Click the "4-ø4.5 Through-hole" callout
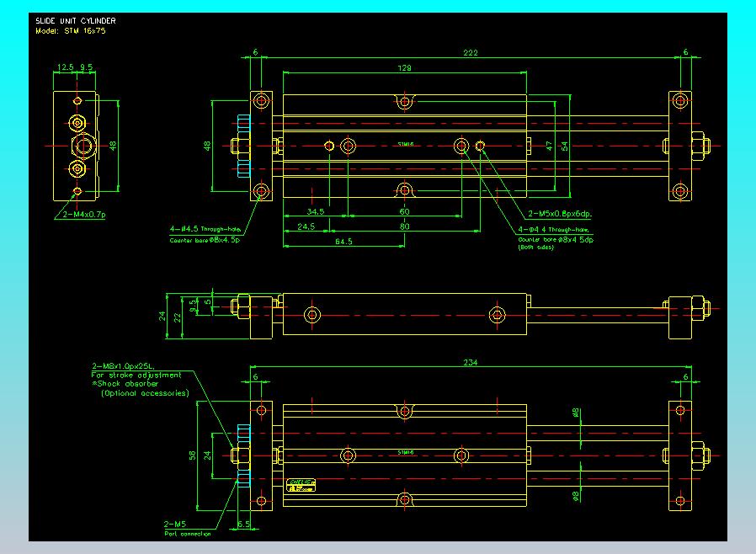 [x=204, y=229]
